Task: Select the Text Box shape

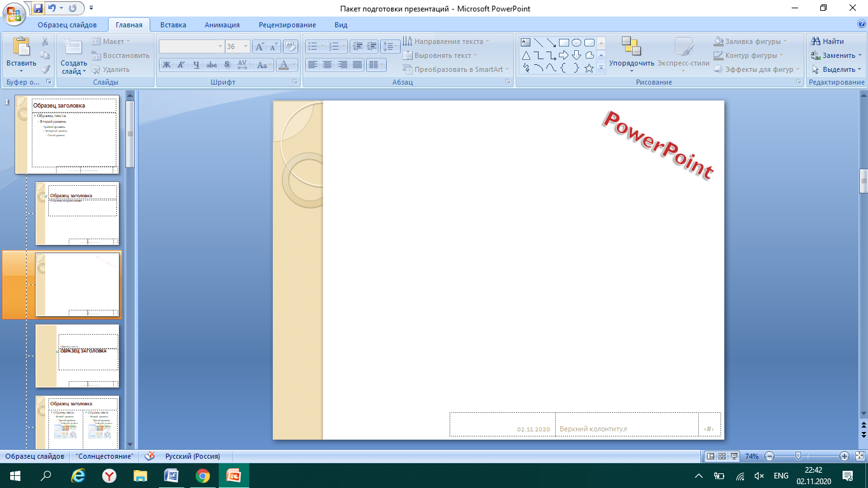Action: [526, 43]
